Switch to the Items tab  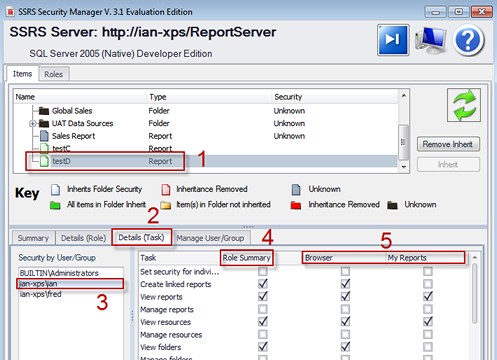point(22,74)
